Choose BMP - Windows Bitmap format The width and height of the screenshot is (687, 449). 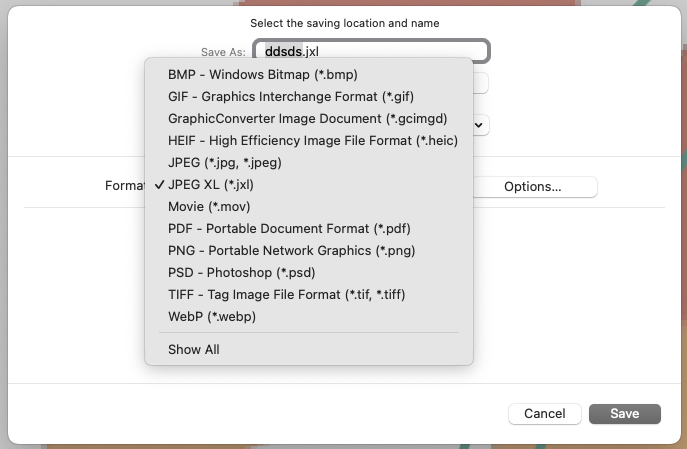(263, 74)
